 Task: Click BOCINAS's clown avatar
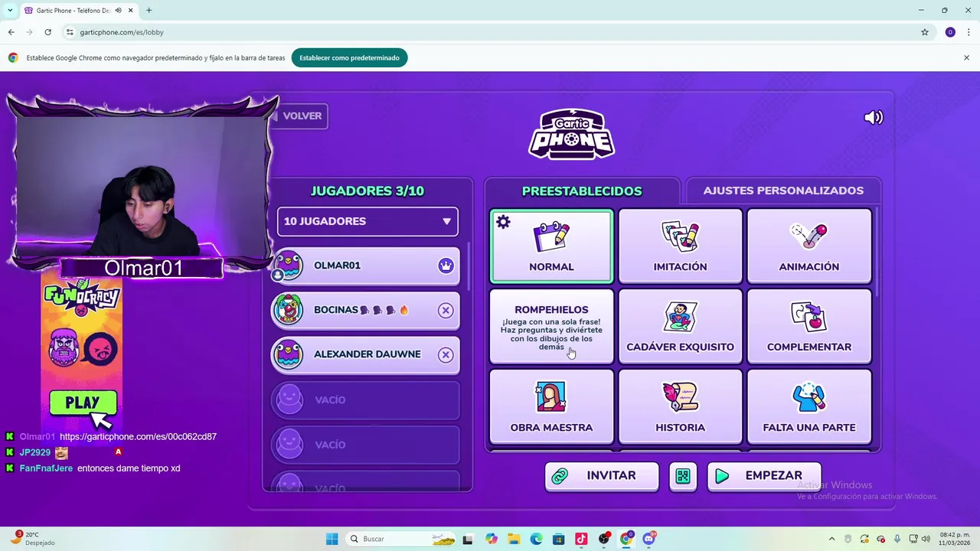pyautogui.click(x=289, y=310)
